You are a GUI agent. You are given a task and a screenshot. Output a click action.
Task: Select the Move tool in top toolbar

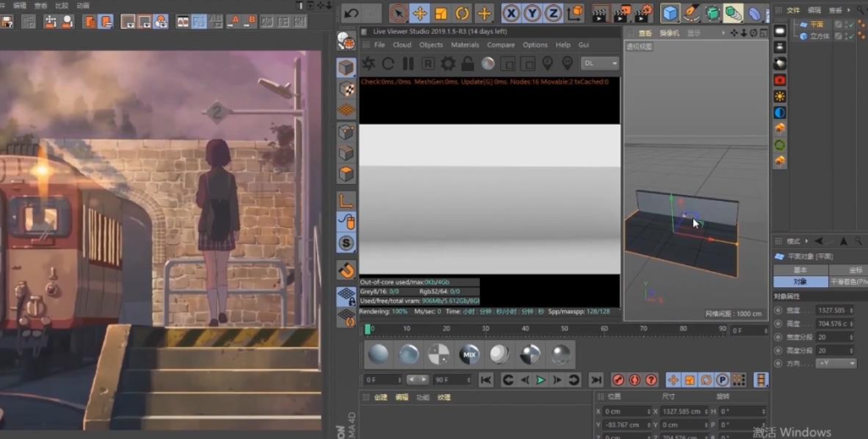[420, 14]
